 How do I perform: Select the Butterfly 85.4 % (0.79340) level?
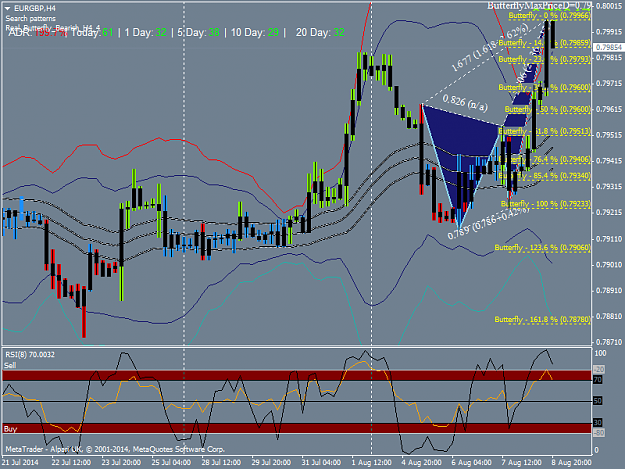point(544,175)
